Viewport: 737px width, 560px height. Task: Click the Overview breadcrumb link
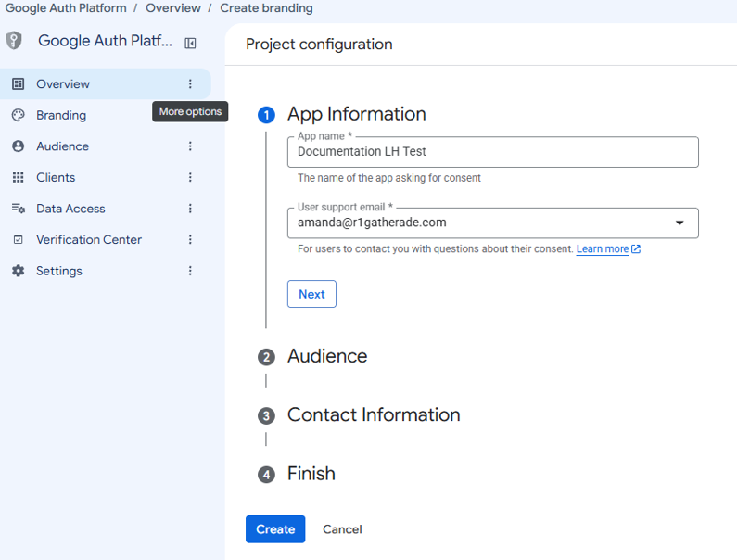173,8
